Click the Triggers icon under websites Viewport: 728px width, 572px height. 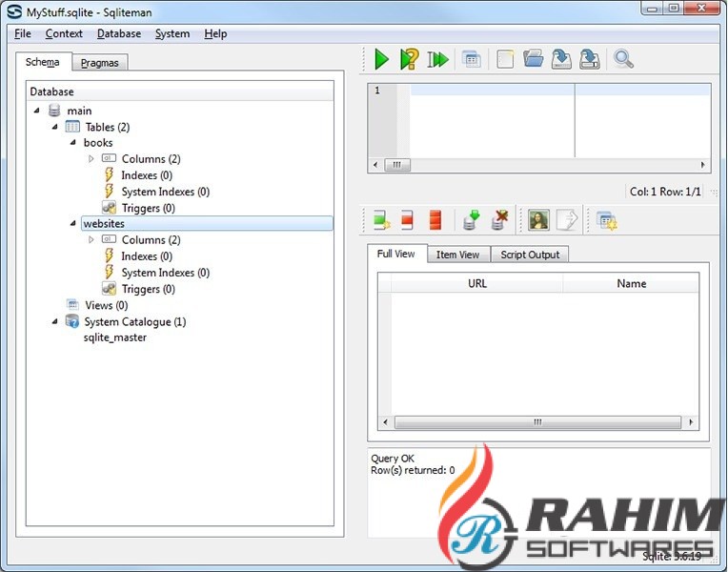click(x=110, y=289)
